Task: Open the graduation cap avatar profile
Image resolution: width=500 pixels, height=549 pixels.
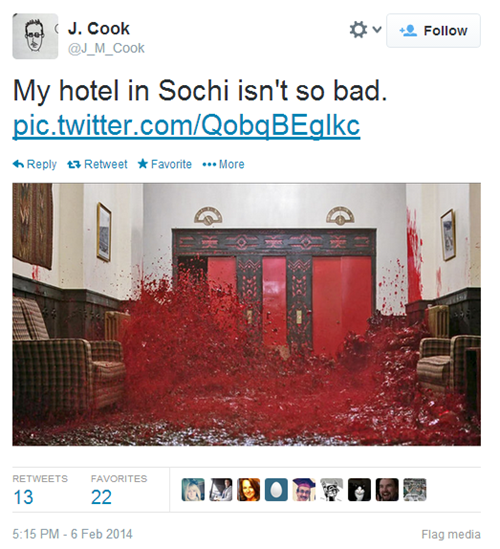Action: pos(304,489)
